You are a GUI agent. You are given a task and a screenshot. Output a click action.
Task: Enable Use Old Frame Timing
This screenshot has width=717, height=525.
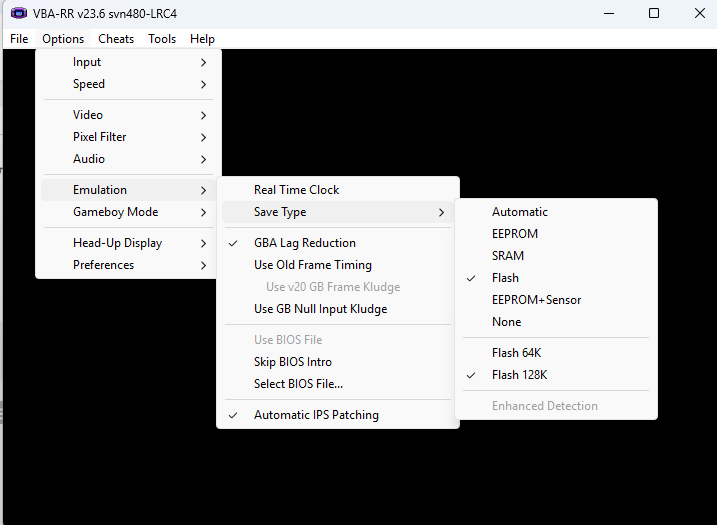pyautogui.click(x=312, y=265)
